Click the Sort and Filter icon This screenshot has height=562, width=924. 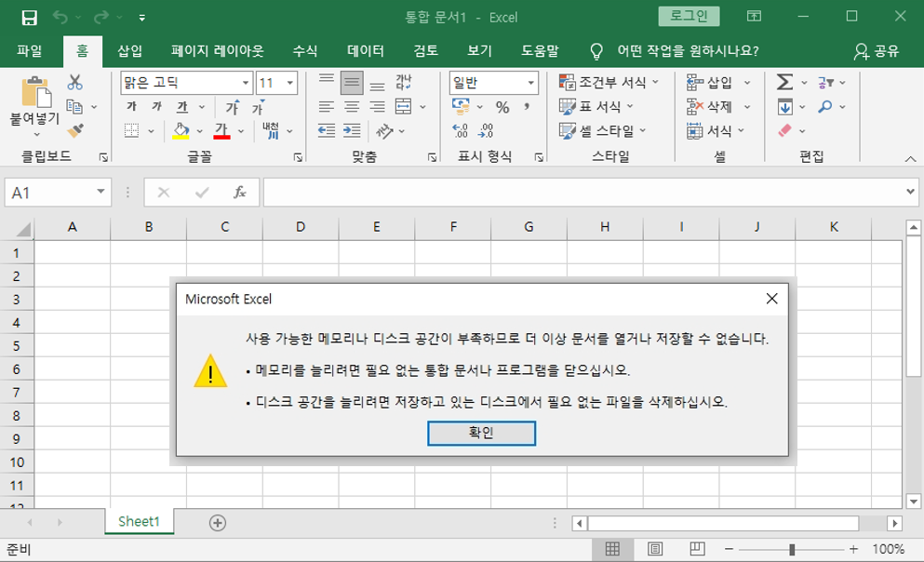pos(825,83)
